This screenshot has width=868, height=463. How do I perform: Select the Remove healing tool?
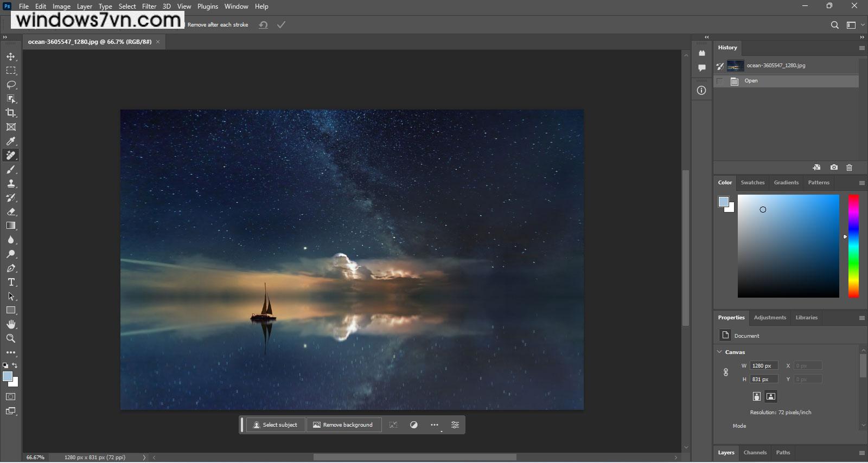[x=11, y=156]
